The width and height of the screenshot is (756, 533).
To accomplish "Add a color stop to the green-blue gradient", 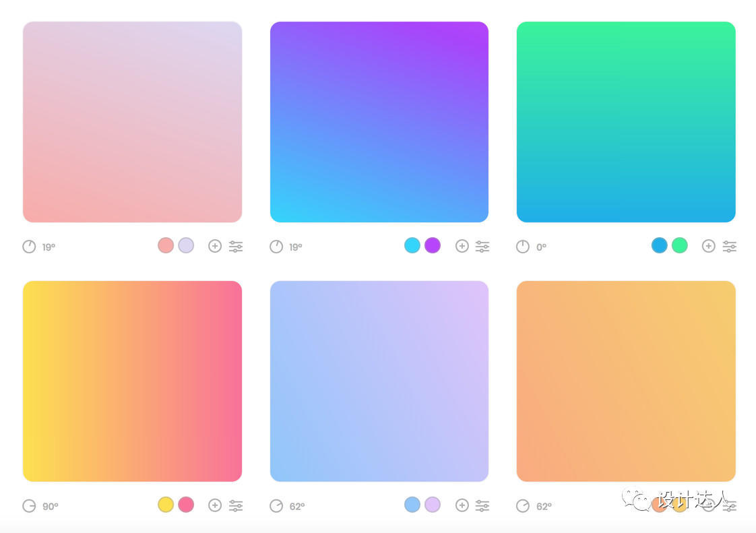I will coord(708,246).
